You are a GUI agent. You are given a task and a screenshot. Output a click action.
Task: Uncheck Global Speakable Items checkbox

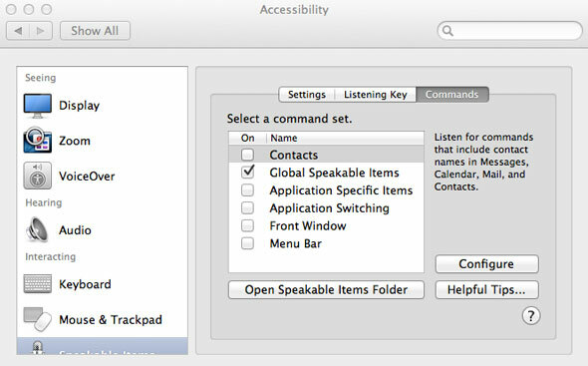[x=247, y=172]
